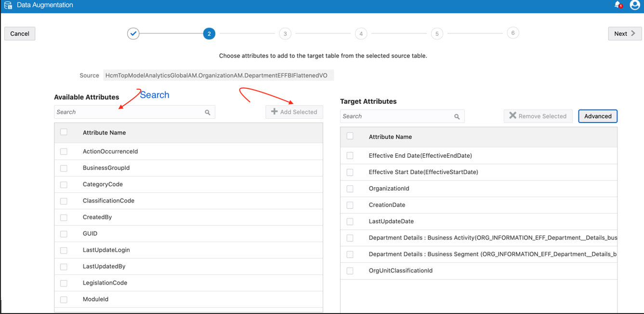Screen dimensions: 644x314
Task: Jump to wizard step 3 circle
Action: pyautogui.click(x=285, y=34)
